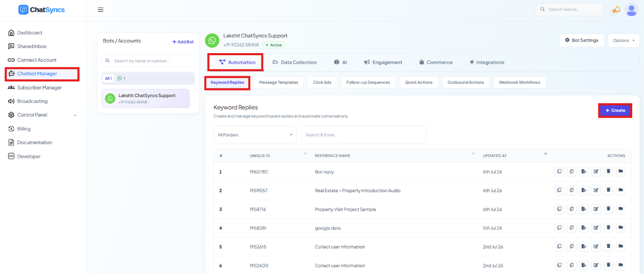Open the notifications bell icon
644x274 pixels.
point(616,10)
